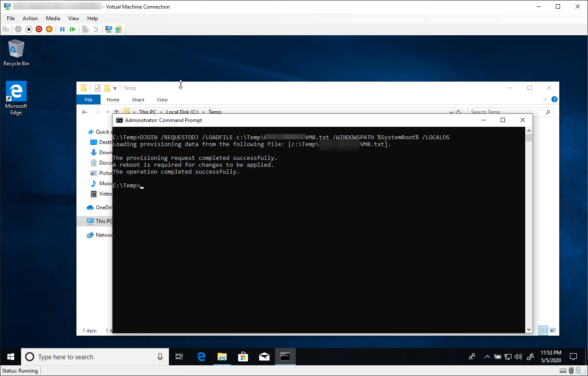Screen dimensions: 588x376
Task: Select Videos in navigation pane
Action: (x=101, y=194)
